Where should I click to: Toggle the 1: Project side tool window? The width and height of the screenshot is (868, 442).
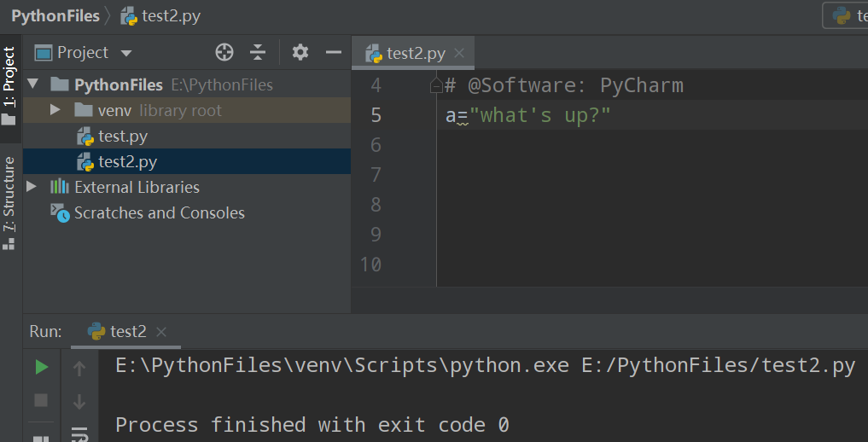tap(9, 85)
